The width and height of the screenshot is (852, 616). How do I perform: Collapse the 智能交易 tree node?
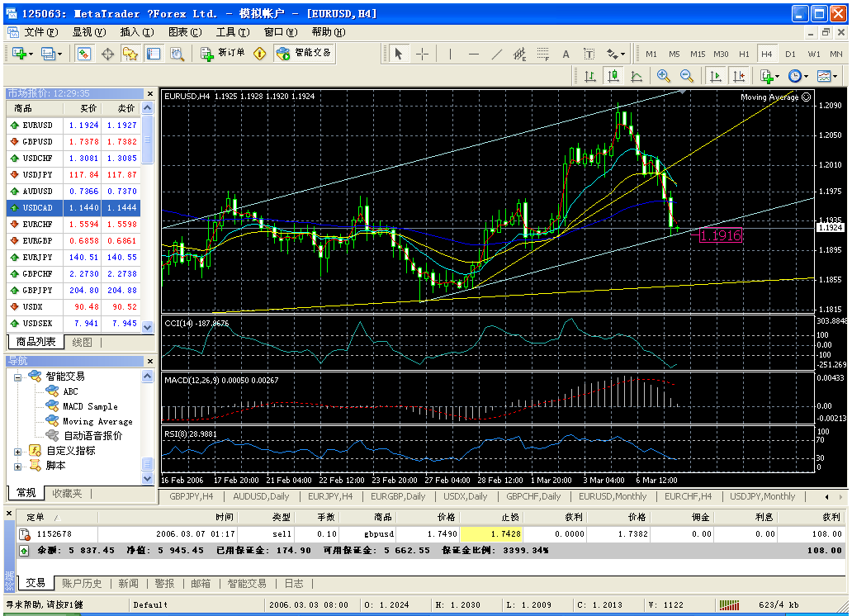click(x=17, y=376)
